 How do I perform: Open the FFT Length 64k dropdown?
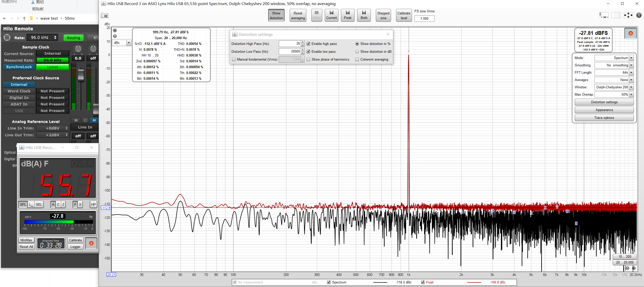631,73
